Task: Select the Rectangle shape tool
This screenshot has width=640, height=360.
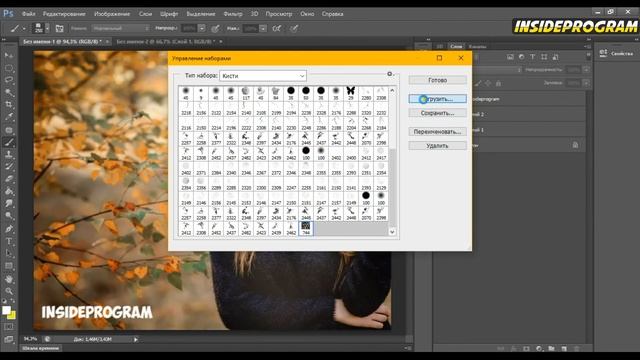Action: tap(9, 266)
